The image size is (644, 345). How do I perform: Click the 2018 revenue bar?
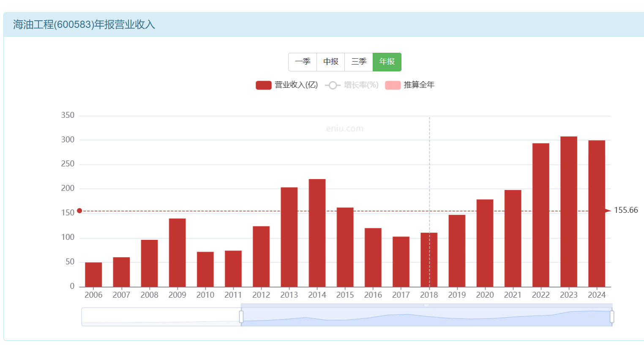click(429, 260)
